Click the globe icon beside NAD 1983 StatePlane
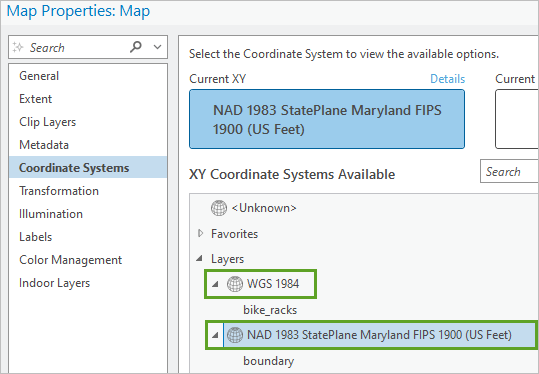The width and height of the screenshot is (539, 374). coord(235,335)
